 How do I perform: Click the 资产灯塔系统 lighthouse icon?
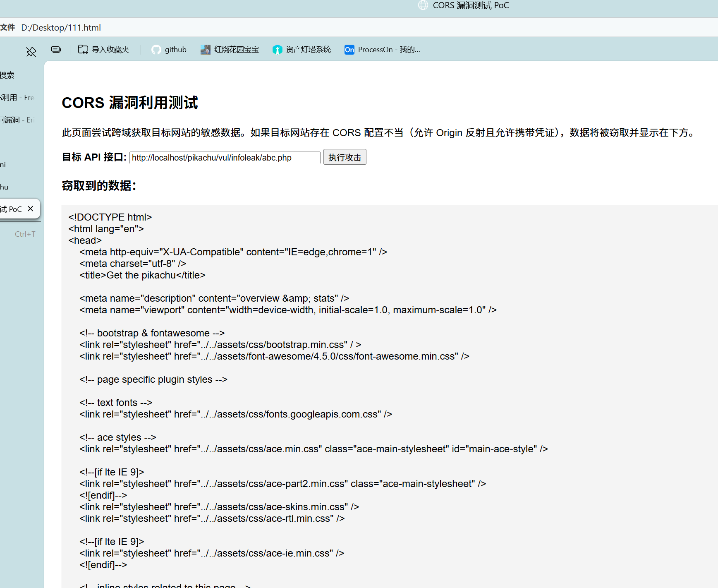tap(277, 50)
